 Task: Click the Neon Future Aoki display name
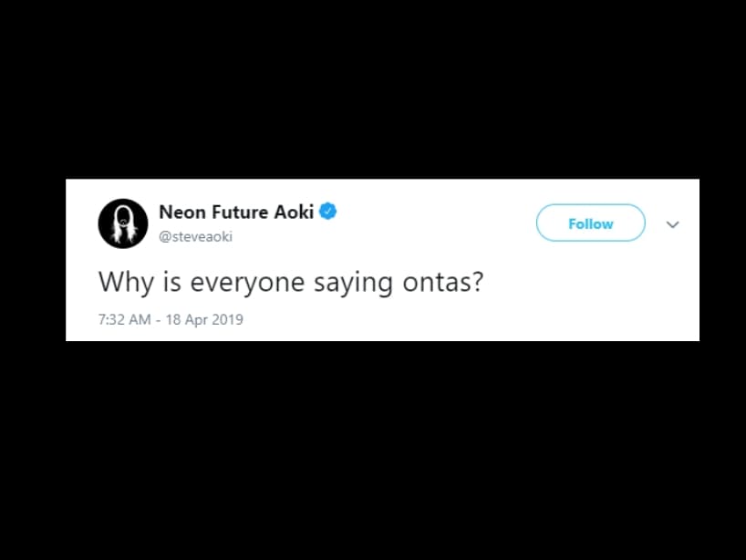[x=237, y=210]
